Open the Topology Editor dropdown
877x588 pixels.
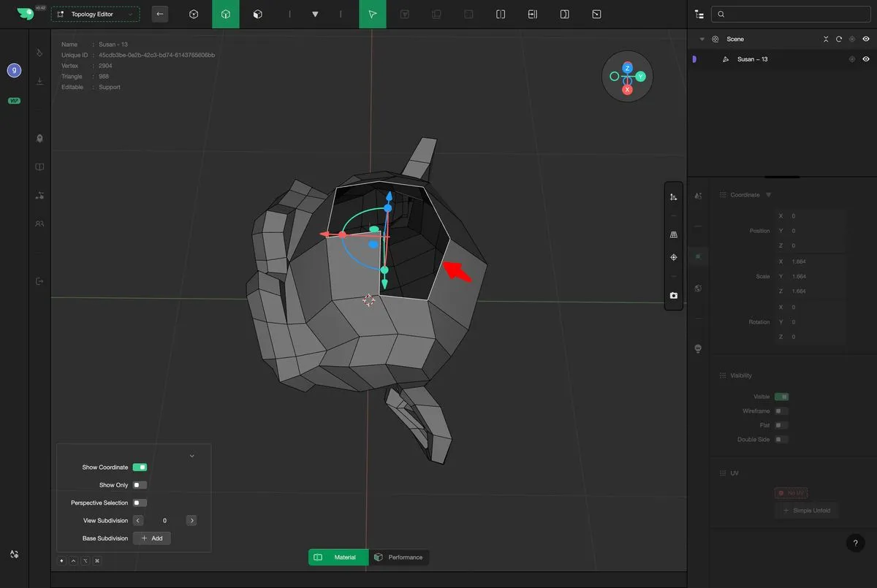click(95, 14)
